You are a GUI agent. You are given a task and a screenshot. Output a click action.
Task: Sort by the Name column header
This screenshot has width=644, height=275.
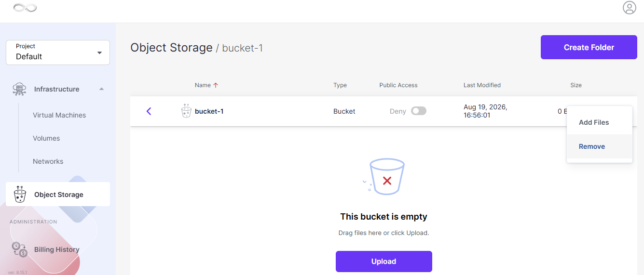pyautogui.click(x=203, y=85)
